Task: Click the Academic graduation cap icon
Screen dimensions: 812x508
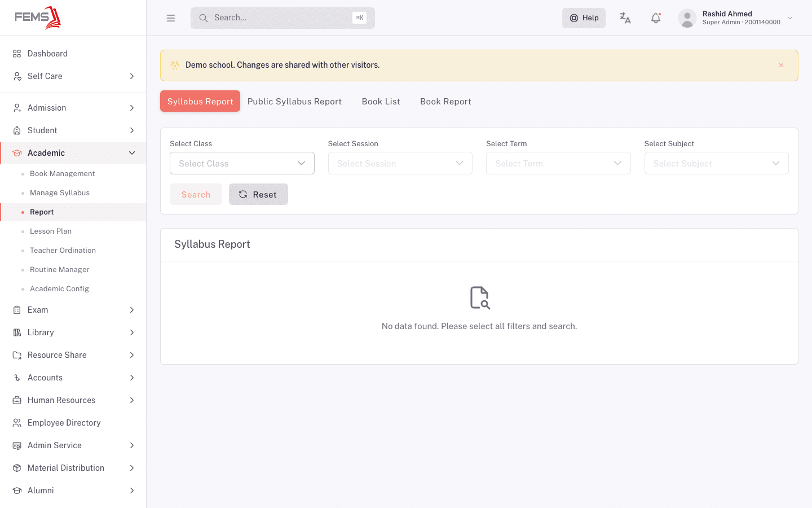Action: coord(17,153)
